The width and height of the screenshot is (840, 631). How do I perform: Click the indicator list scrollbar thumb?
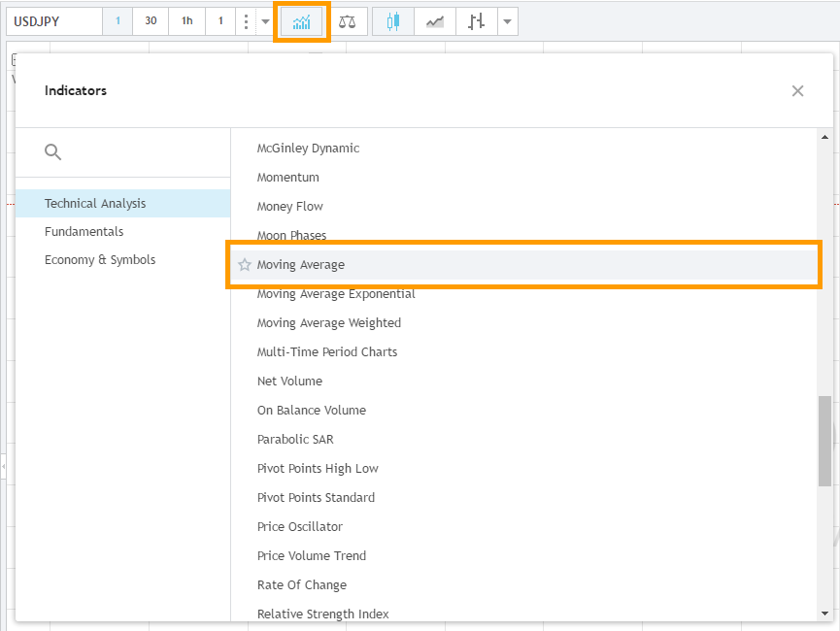coord(825,441)
